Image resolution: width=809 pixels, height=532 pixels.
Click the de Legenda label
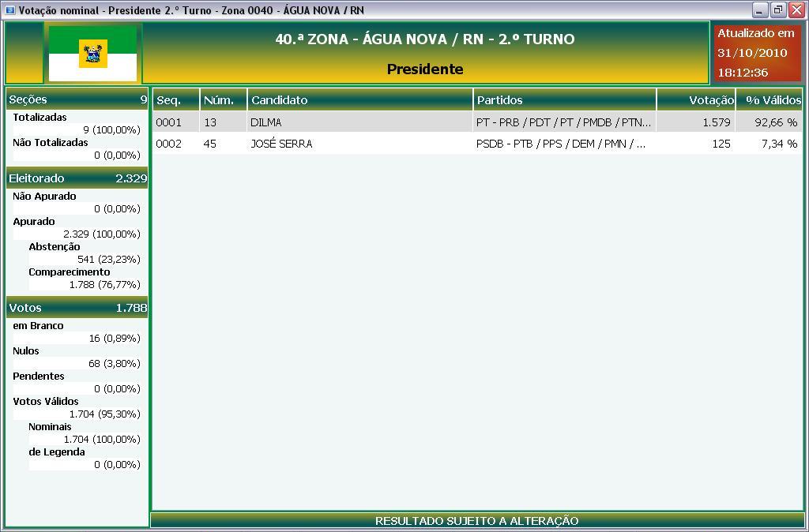click(57, 451)
